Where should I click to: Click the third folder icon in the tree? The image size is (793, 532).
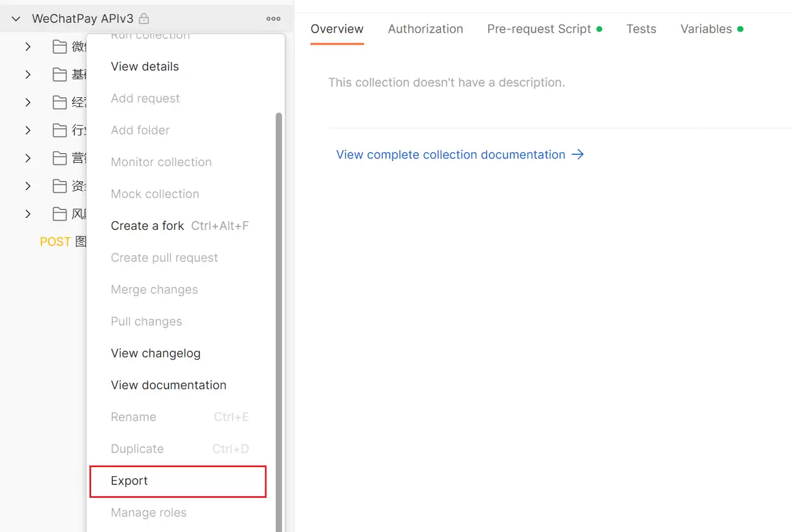[x=59, y=102]
